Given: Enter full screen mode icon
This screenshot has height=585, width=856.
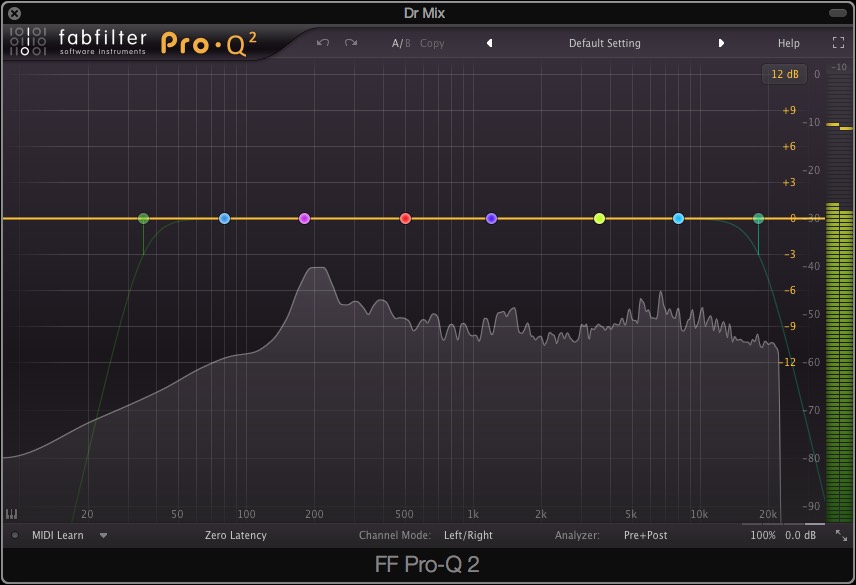Looking at the screenshot, I should click(x=838, y=43).
